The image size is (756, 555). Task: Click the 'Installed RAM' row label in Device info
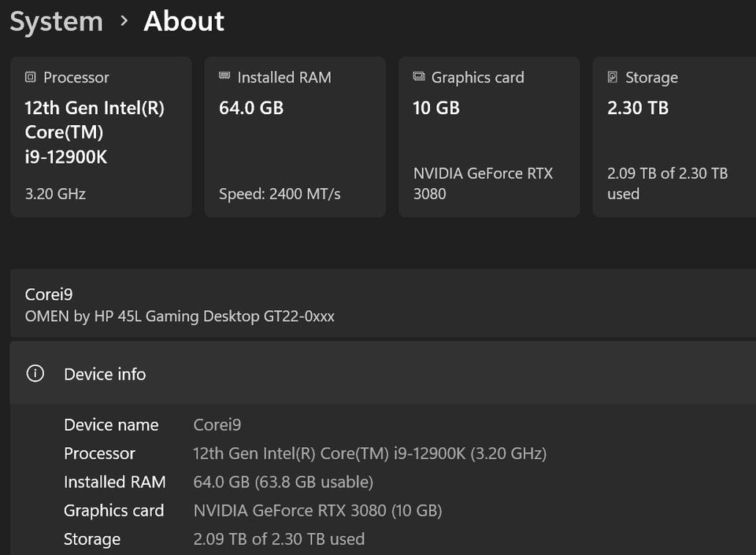[x=115, y=482]
